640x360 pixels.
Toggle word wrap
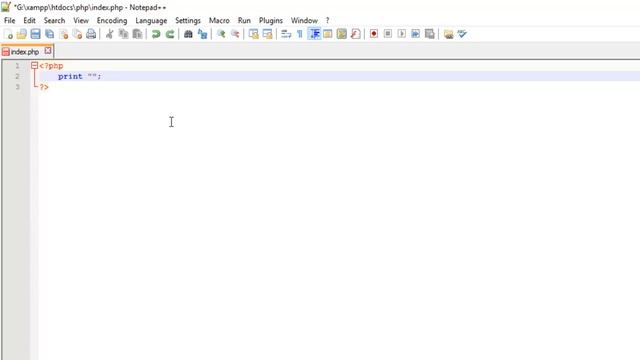286,34
